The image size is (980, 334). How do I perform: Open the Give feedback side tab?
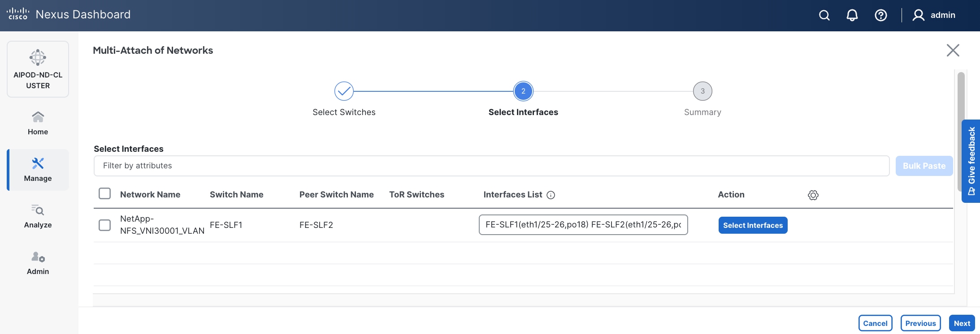click(971, 161)
